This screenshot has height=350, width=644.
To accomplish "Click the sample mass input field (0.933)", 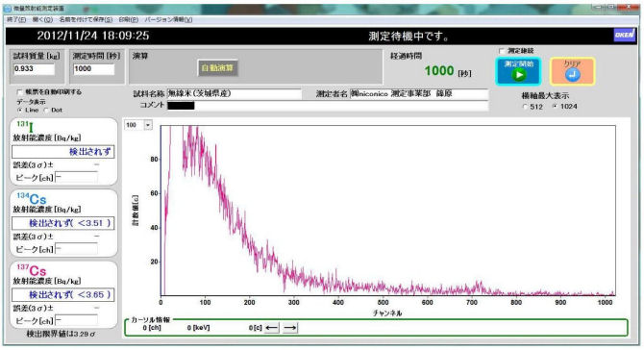I will 34,69.
